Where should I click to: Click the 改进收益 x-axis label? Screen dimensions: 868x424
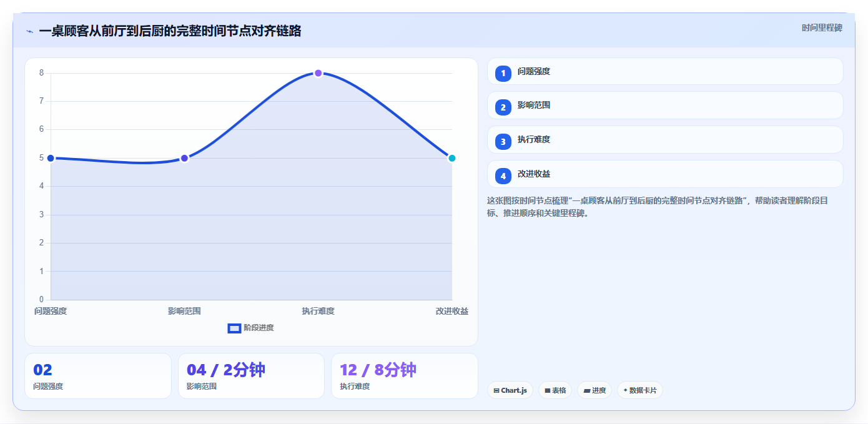click(x=452, y=311)
